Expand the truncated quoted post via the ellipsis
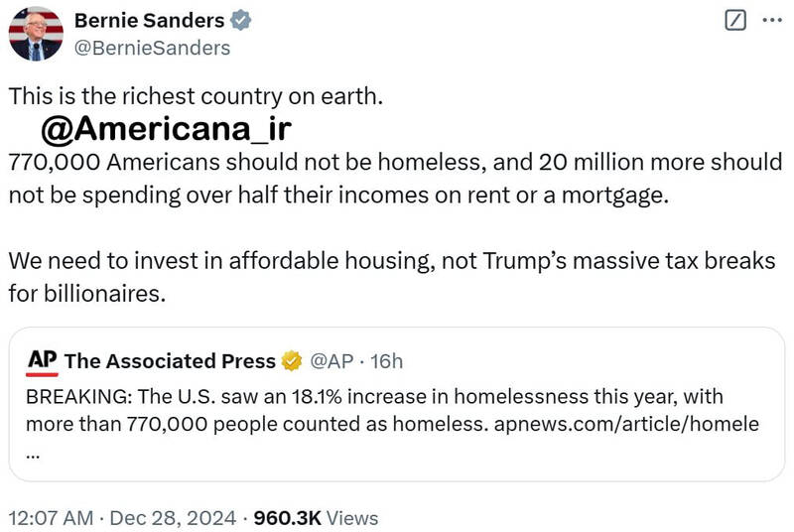 34,453
